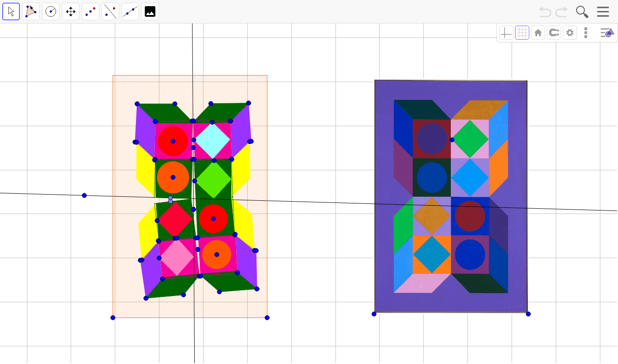Click the red circle in top-left pink square
This screenshot has height=364, width=618.
pyautogui.click(x=173, y=141)
